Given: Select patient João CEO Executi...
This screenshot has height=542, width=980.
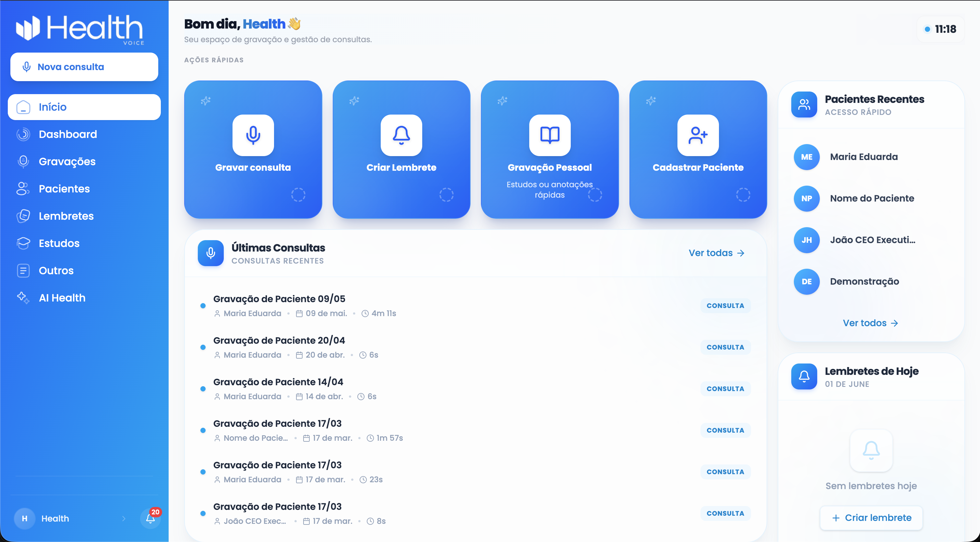Looking at the screenshot, I should click(x=871, y=240).
